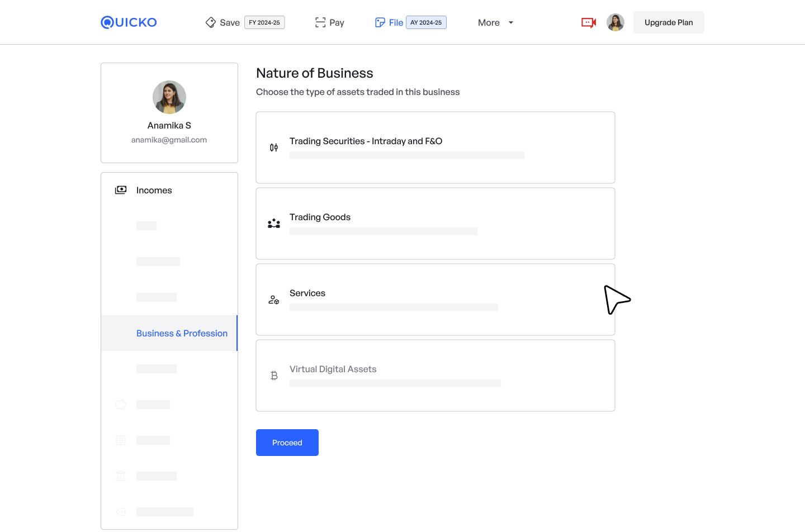Click the candlestick trading securities icon

274,148
